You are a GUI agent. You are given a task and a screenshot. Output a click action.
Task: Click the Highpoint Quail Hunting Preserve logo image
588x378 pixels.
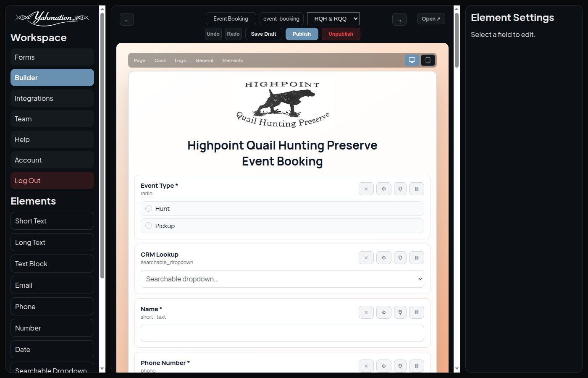coord(282,104)
